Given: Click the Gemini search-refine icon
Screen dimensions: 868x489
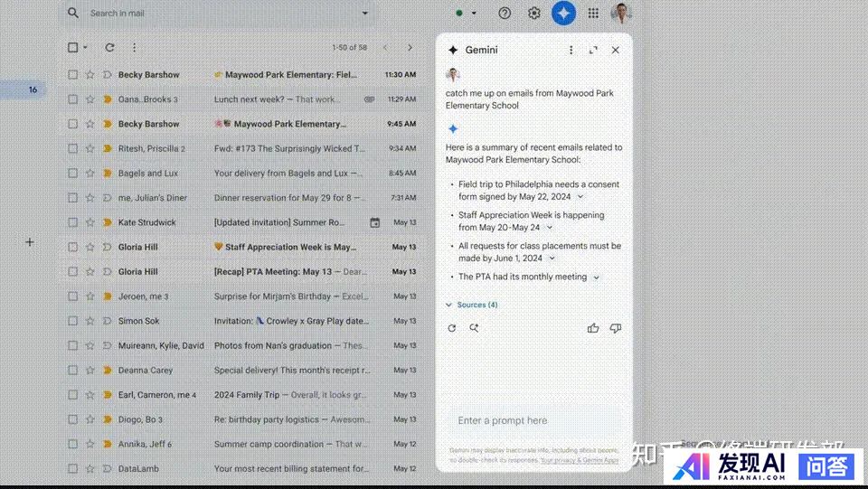Looking at the screenshot, I should 474,328.
